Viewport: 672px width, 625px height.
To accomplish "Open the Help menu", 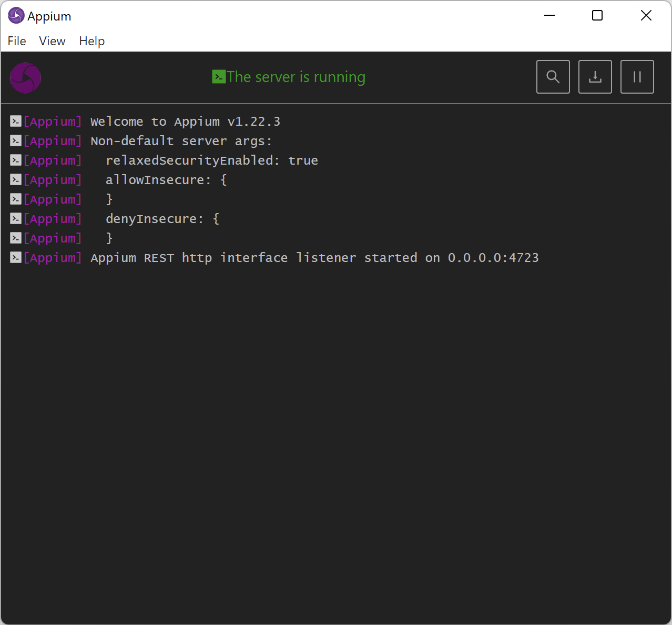I will pyautogui.click(x=91, y=41).
